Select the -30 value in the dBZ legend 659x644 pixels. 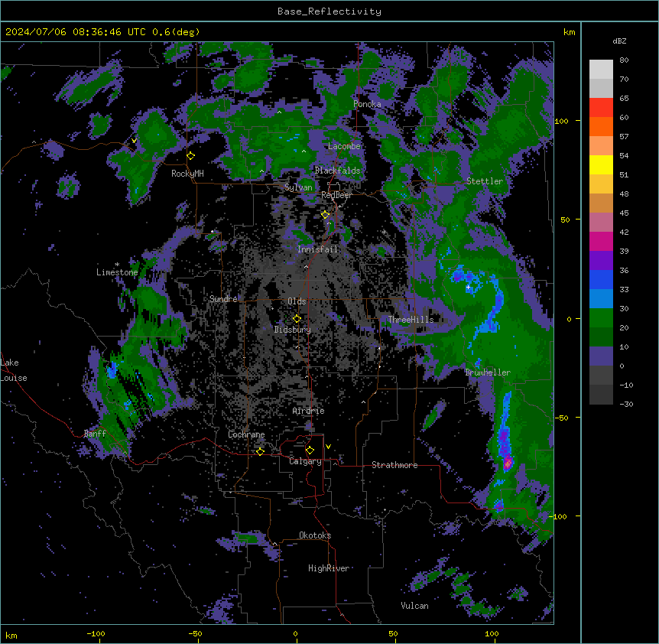pyautogui.click(x=626, y=405)
